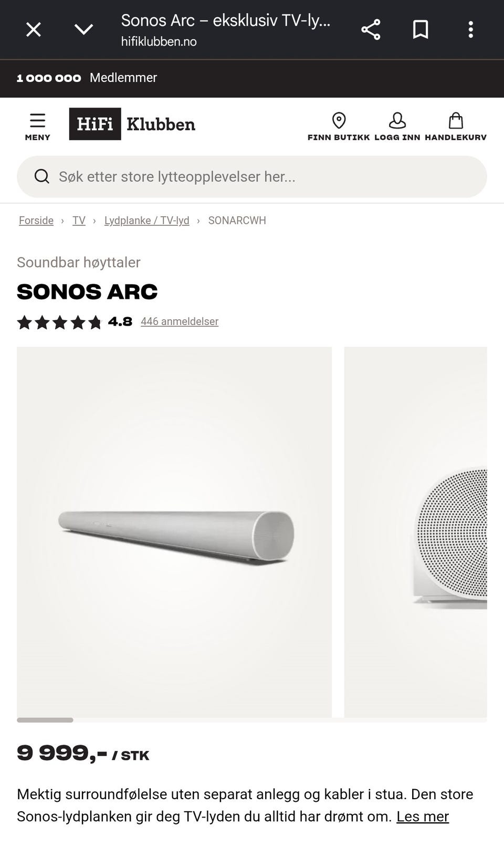Share the page with the share icon
504x847 pixels.
pyautogui.click(x=371, y=29)
